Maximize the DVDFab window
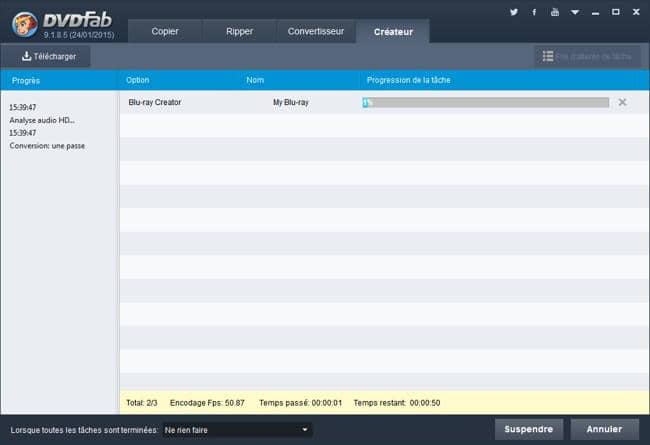Viewport: 650px width, 445px height. coord(614,12)
